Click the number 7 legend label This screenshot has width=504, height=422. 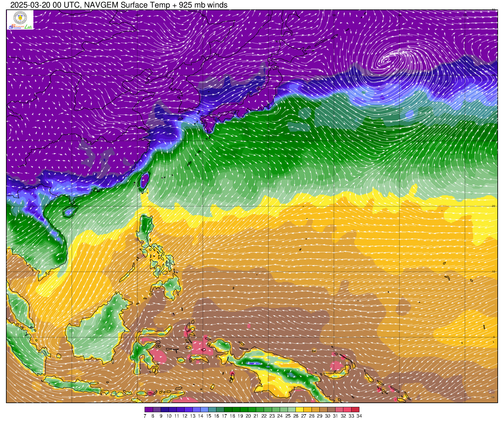(x=145, y=416)
